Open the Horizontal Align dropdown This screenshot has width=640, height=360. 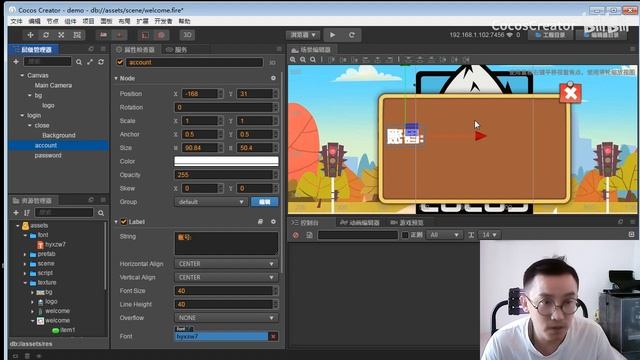226,264
